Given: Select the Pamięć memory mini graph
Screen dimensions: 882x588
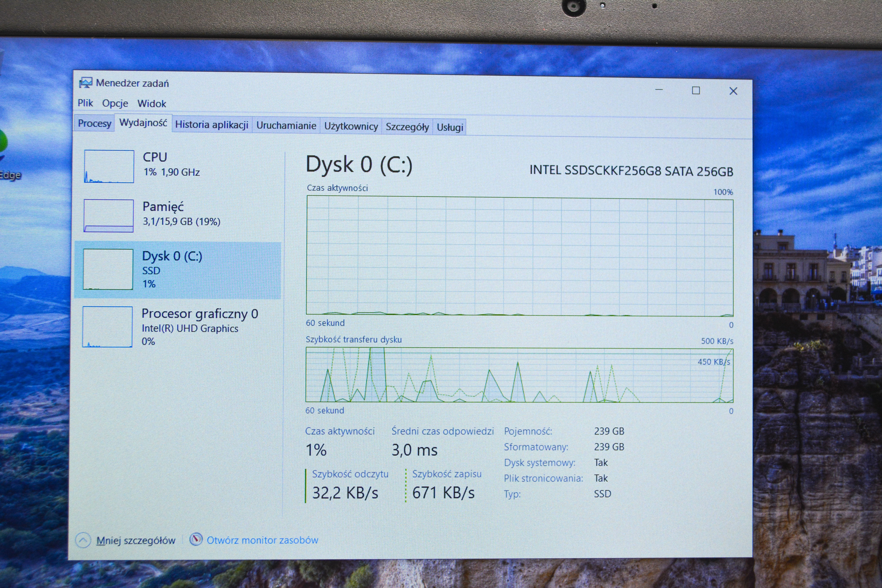Looking at the screenshot, I should click(109, 216).
